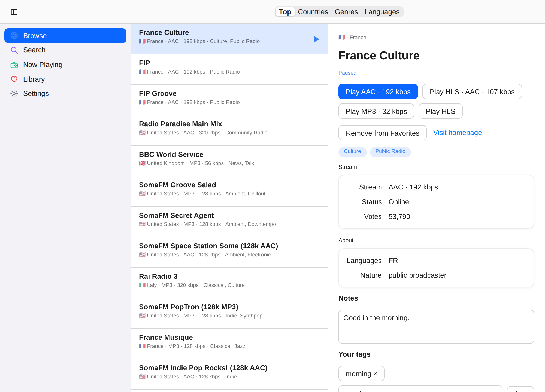
Task: Click the France Culture detail heading
Action: coord(379,56)
